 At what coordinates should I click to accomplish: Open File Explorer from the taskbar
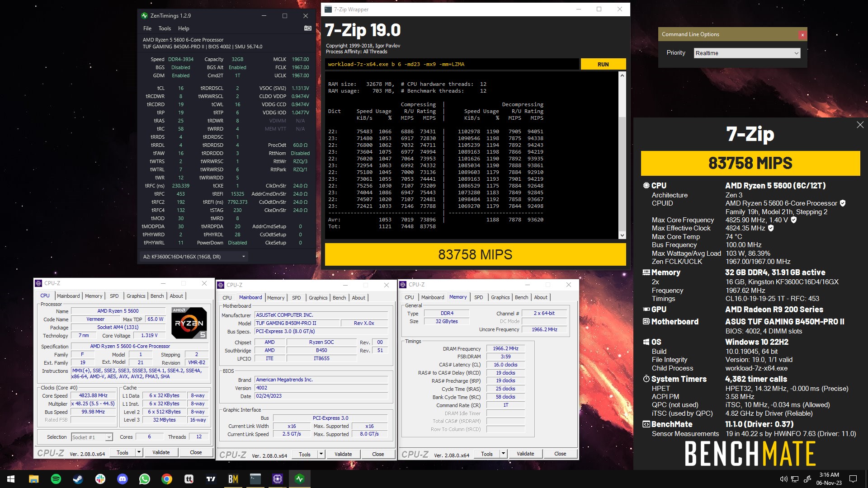click(34, 479)
